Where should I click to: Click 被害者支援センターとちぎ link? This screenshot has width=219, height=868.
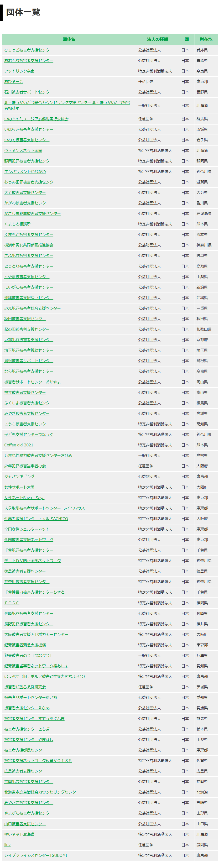tap(27, 729)
